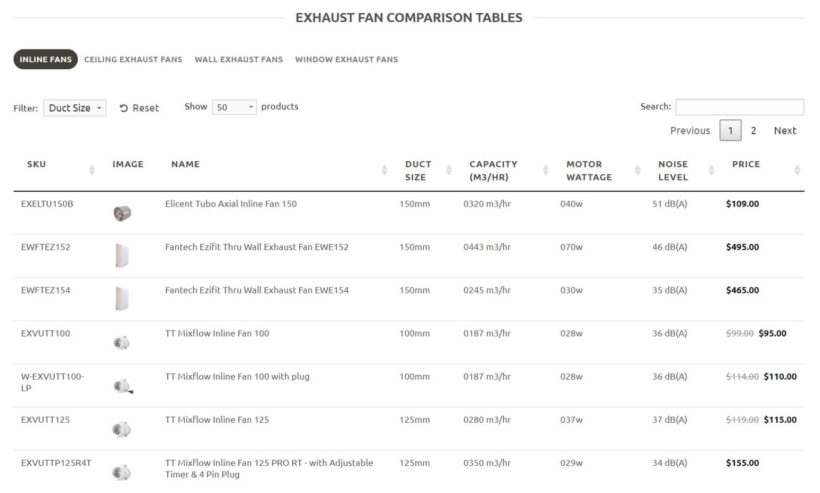Sort by Capacity column arrows
Image resolution: width=820 pixels, height=493 pixels.
[545, 171]
